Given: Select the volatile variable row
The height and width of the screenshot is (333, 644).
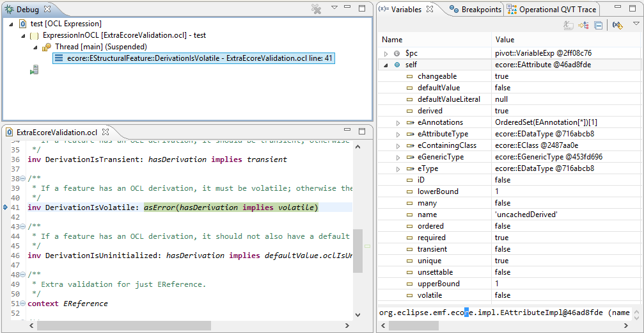Looking at the screenshot, I should [509, 295].
